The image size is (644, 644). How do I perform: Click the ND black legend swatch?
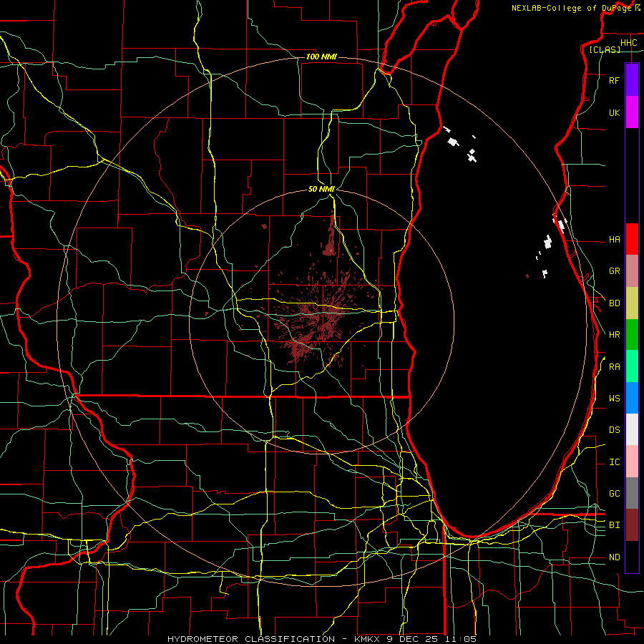632,557
